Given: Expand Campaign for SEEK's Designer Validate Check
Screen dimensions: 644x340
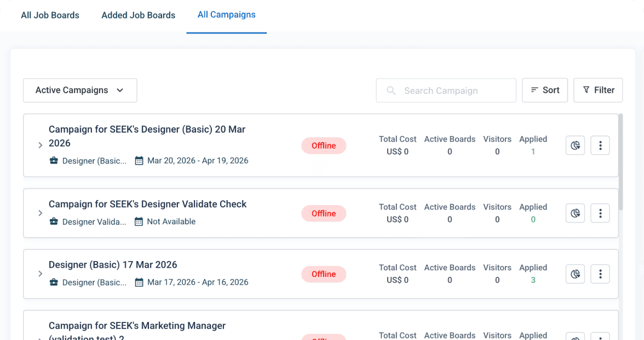Looking at the screenshot, I should (x=41, y=213).
